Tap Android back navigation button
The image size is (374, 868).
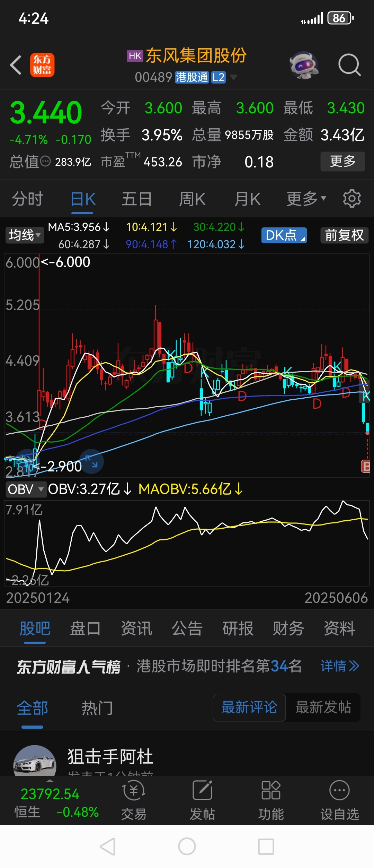coord(107,847)
